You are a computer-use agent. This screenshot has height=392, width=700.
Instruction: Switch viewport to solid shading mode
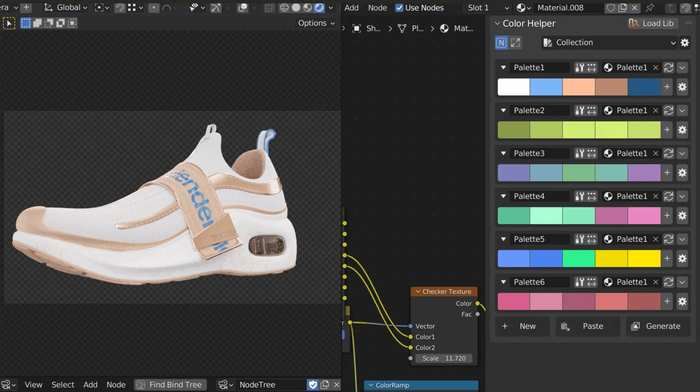(296, 8)
